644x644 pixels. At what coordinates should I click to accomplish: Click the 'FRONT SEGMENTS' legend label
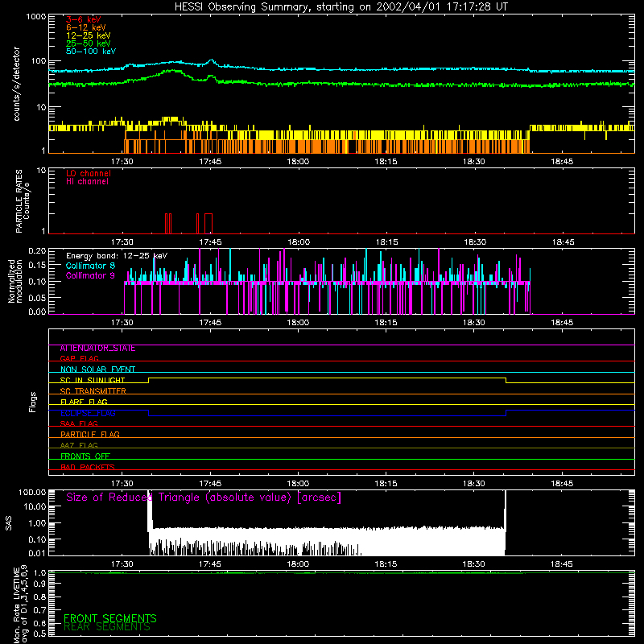(110, 618)
